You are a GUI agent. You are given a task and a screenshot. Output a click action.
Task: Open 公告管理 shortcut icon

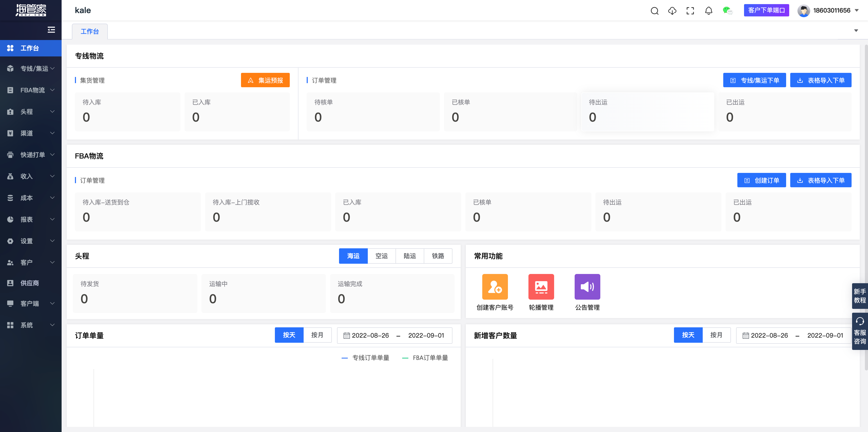(x=587, y=287)
